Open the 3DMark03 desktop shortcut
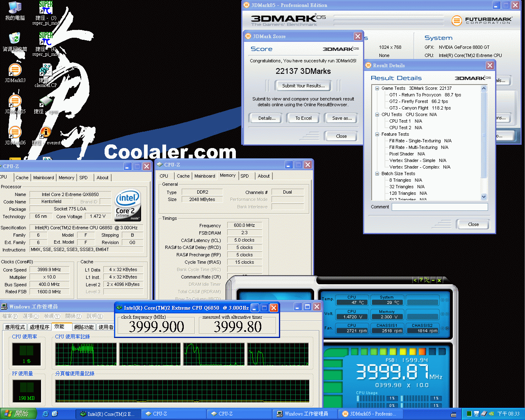The width and height of the screenshot is (525, 420). click(15, 73)
